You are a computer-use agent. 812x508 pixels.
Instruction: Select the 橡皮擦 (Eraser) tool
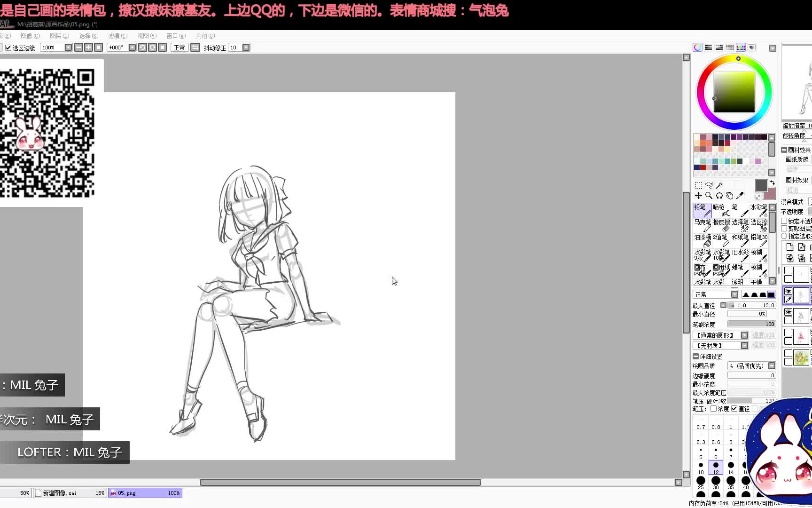(721, 226)
